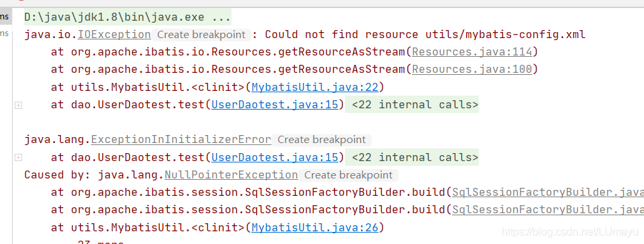Click Create breakpoint next to IOException
This screenshot has width=644, height=244.
click(x=201, y=35)
